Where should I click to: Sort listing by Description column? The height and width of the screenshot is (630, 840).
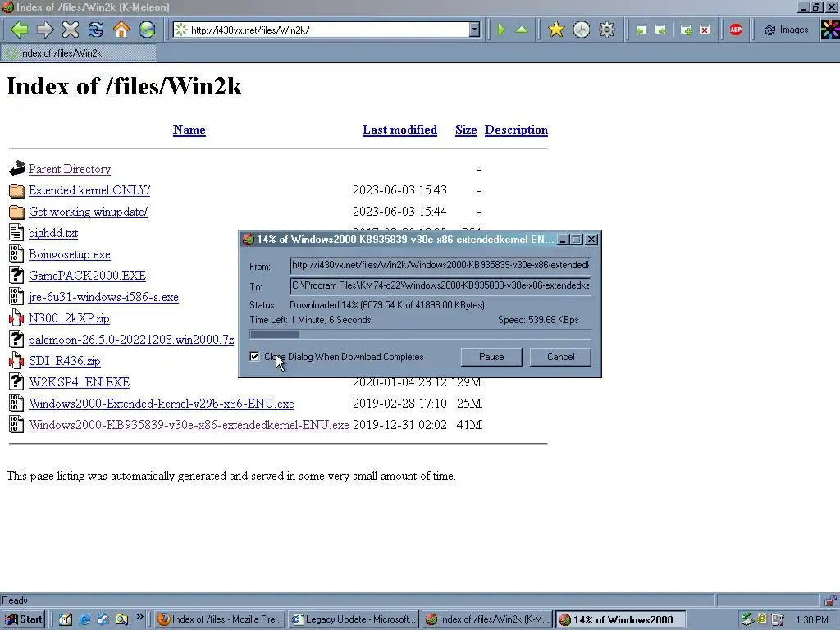[517, 130]
